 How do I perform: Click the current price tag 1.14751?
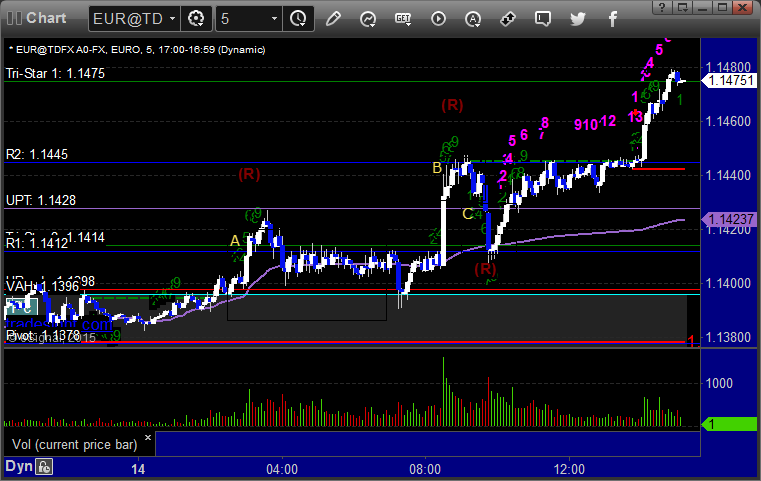click(x=730, y=81)
